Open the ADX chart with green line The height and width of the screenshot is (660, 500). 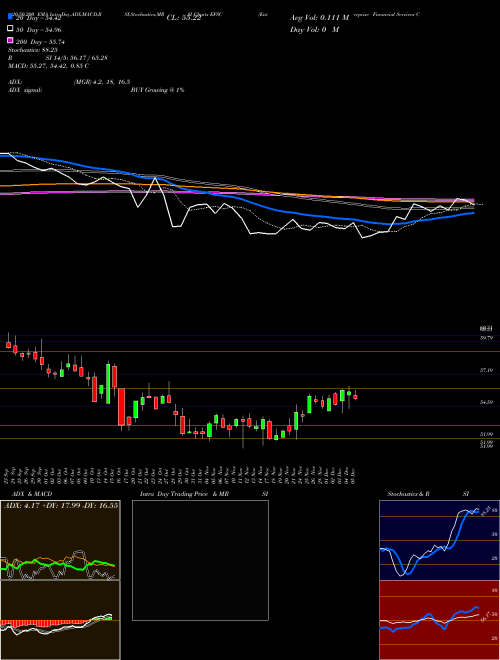click(x=60, y=540)
